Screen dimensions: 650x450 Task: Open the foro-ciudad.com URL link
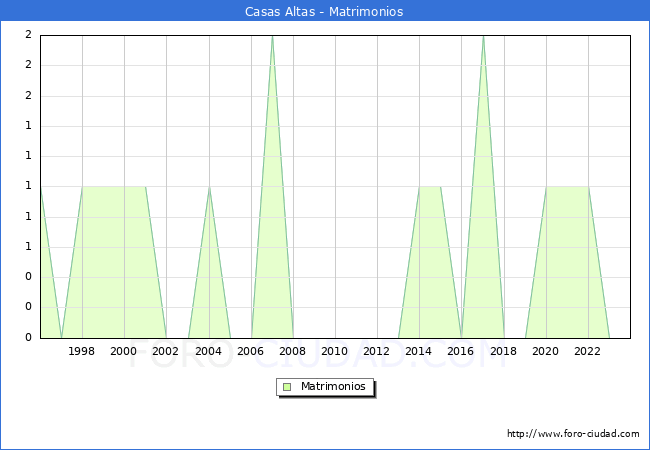coord(573,434)
